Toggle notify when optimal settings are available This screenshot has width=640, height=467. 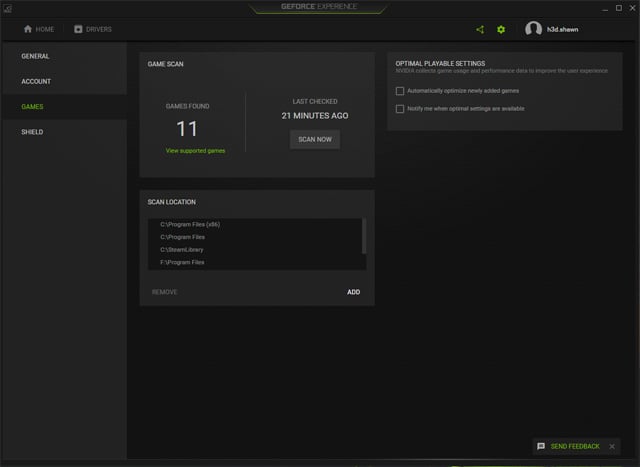tap(400, 108)
